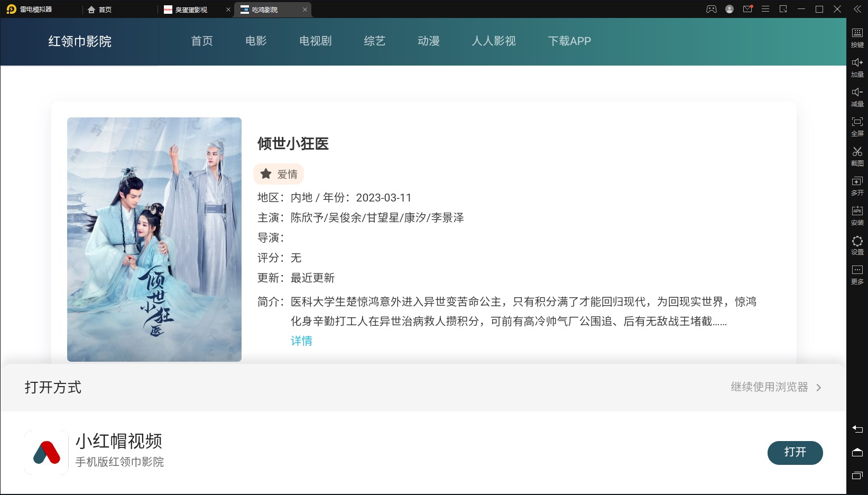
Task: Close the 吃鸡影院 tab
Action: [x=305, y=10]
